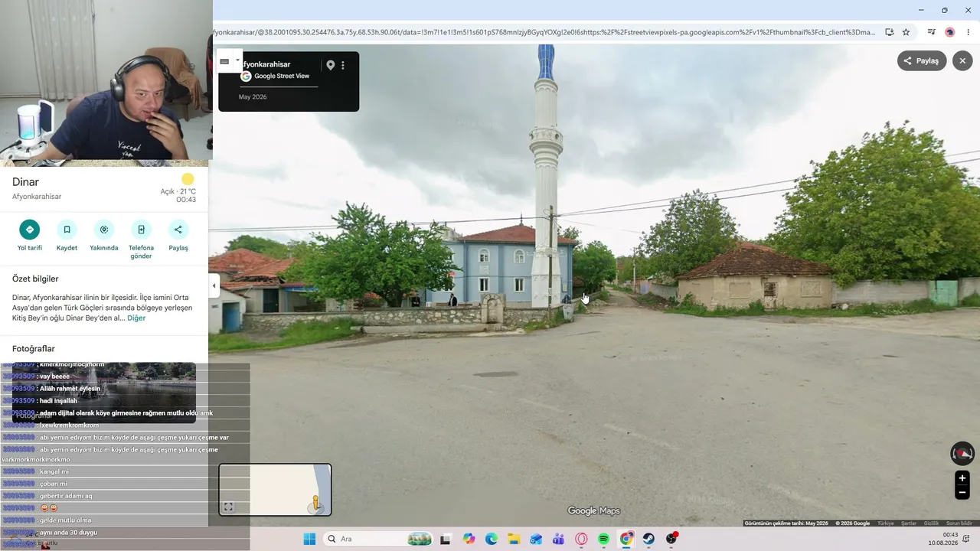The width and height of the screenshot is (980, 551).
Task: Open the keyboard input tool dropdown arrow
Action: click(237, 60)
